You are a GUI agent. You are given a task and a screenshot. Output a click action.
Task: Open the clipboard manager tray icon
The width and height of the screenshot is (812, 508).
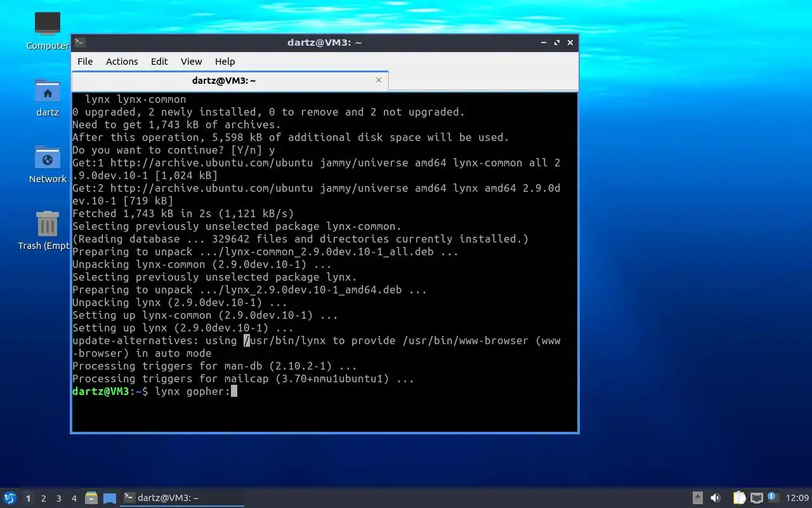point(739,498)
